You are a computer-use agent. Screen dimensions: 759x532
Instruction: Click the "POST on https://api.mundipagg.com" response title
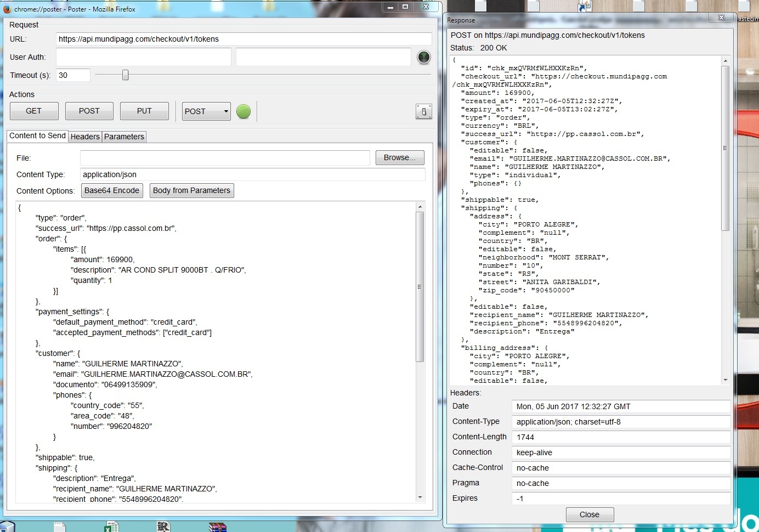point(547,35)
